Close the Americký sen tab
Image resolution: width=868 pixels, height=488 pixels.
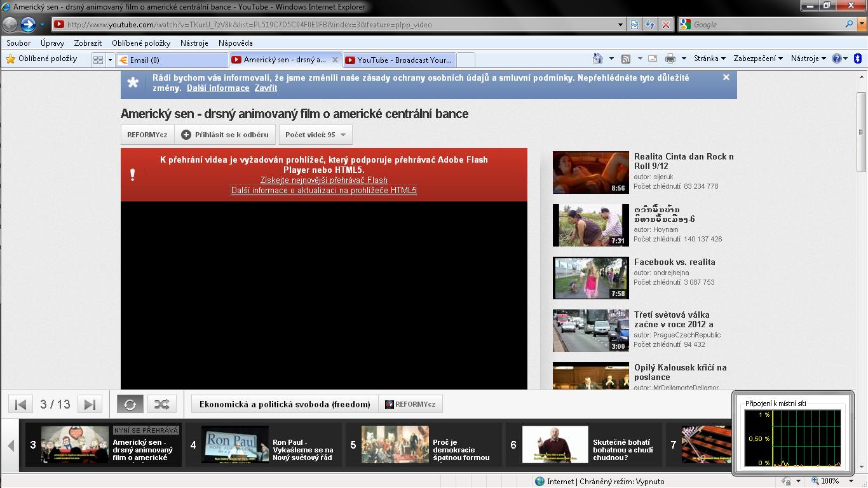pos(336,60)
